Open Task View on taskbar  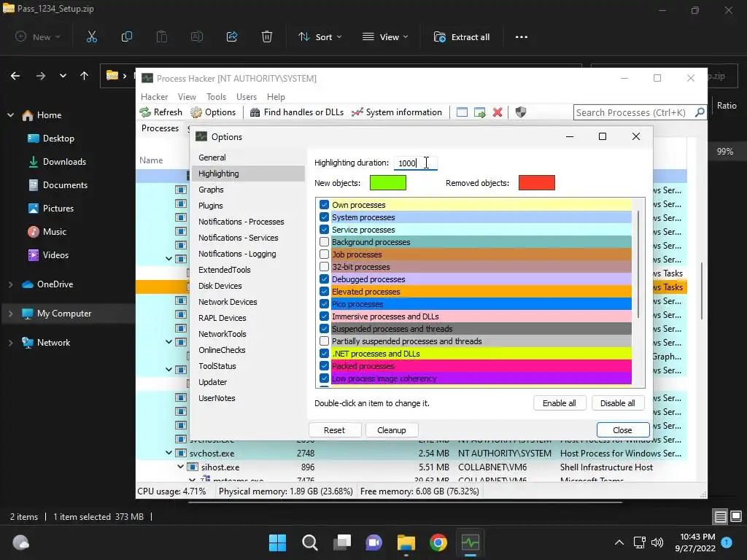pos(341,542)
